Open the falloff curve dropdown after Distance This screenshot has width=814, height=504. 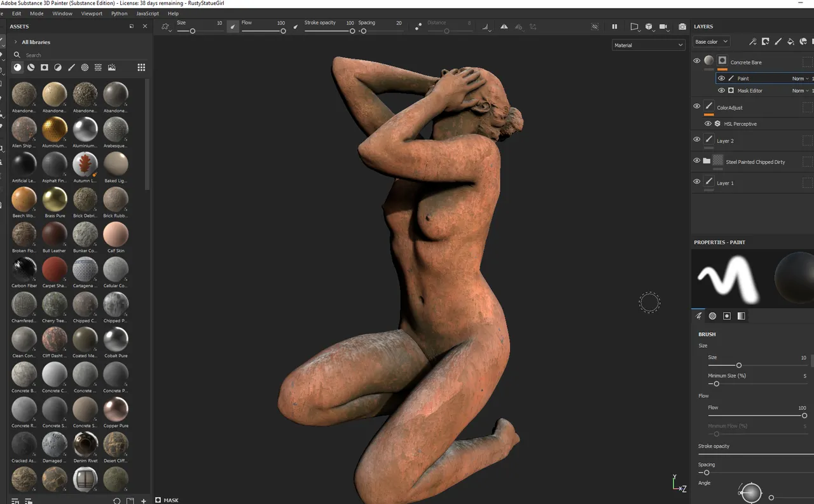486,27
